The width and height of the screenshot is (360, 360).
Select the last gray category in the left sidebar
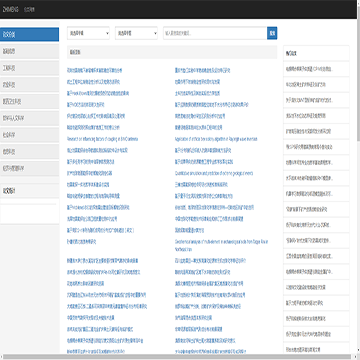[x=29, y=168]
